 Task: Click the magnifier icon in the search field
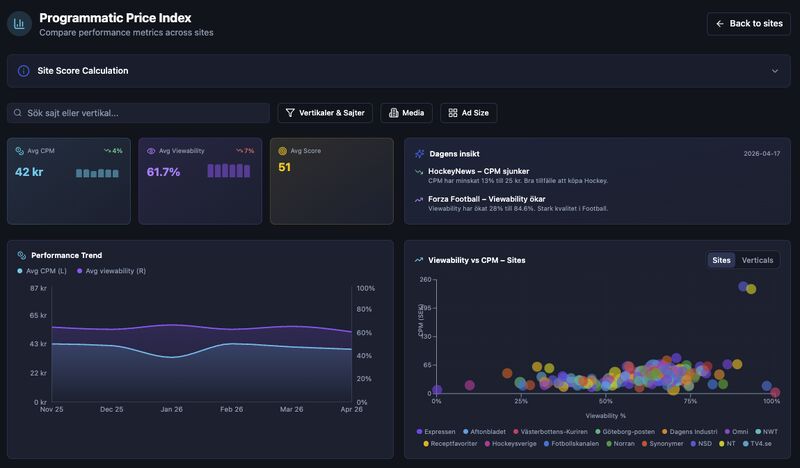[x=18, y=113]
